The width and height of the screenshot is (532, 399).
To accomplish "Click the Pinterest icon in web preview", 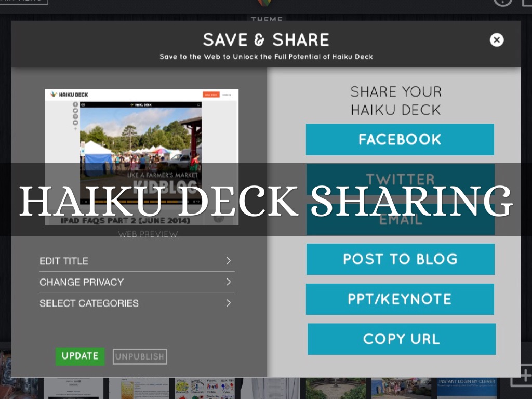I will [x=75, y=117].
